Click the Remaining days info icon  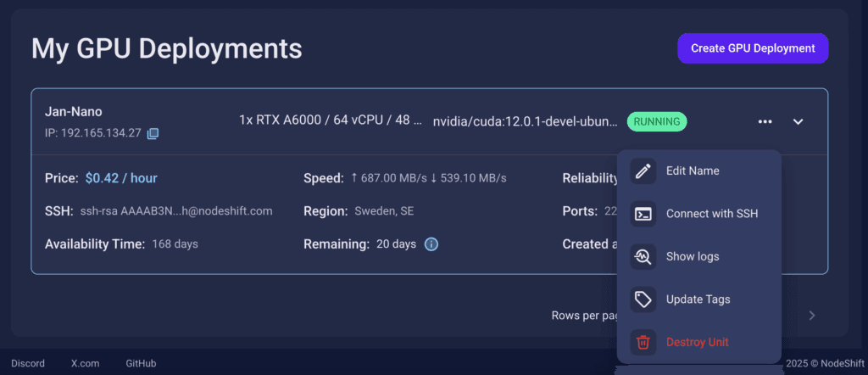point(431,244)
